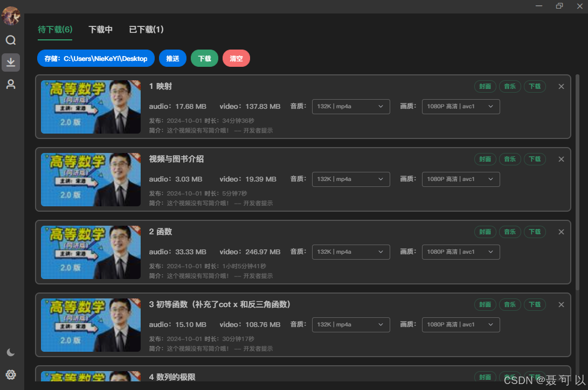Open video quality dropdown for '视频与图书介绍'

461,179
